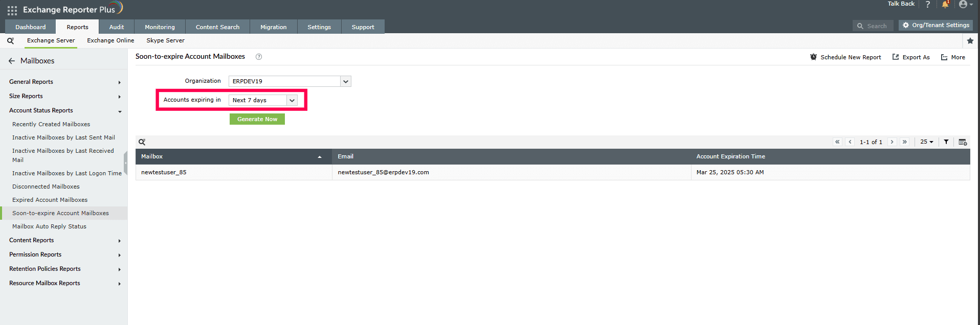Expand Permission Reports section
Screen dimensions: 980x325
[x=64, y=254]
